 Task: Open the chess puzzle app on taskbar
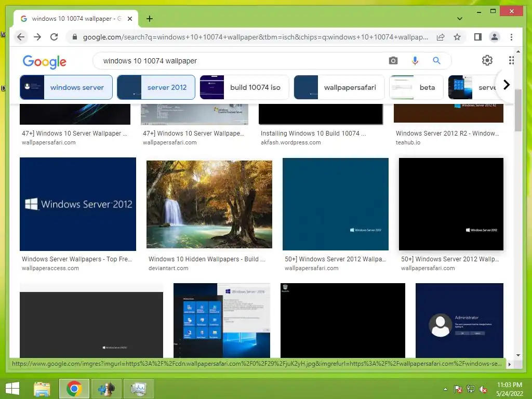106,389
